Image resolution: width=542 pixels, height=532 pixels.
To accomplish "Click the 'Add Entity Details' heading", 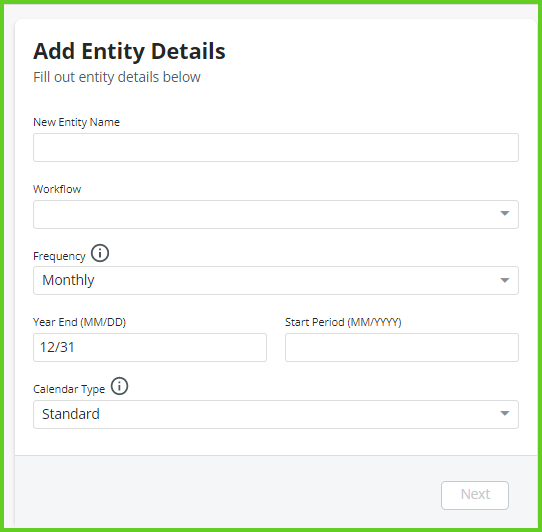I will click(x=129, y=52).
